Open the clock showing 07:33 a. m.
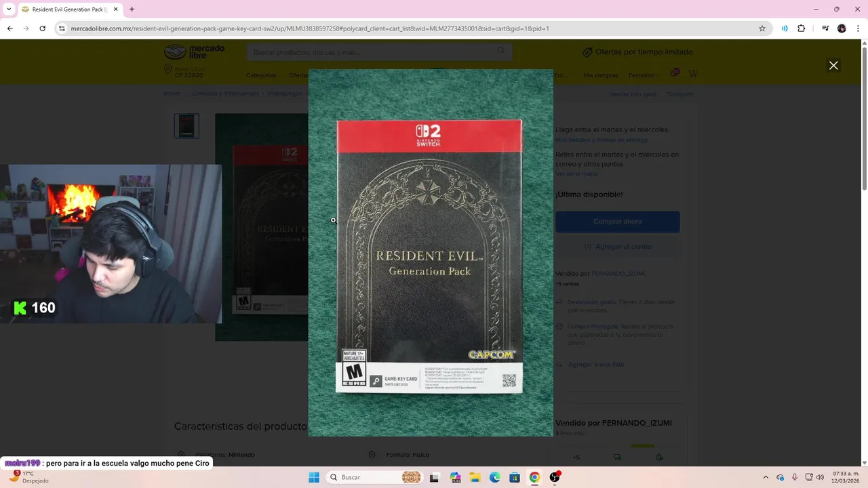Screen dimensions: 868x488 845,477
